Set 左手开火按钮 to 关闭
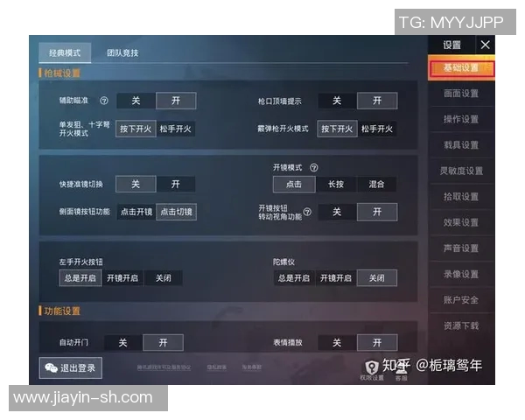The image size is (525, 420). click(164, 278)
